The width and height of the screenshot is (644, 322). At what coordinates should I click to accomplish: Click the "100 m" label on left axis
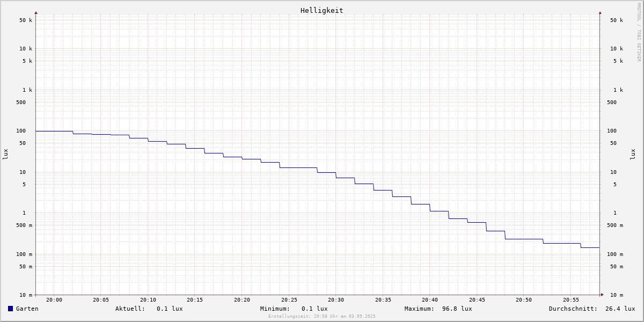click(x=24, y=254)
